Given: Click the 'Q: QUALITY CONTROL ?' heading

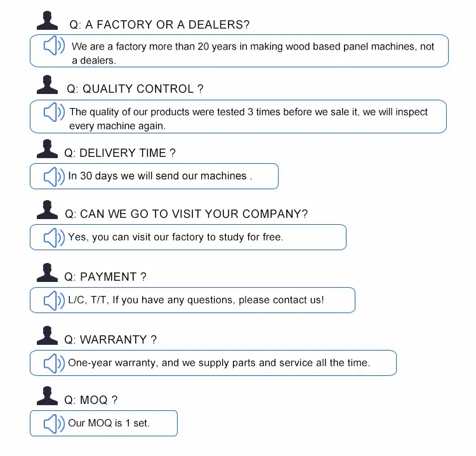Looking at the screenshot, I should tap(135, 89).
